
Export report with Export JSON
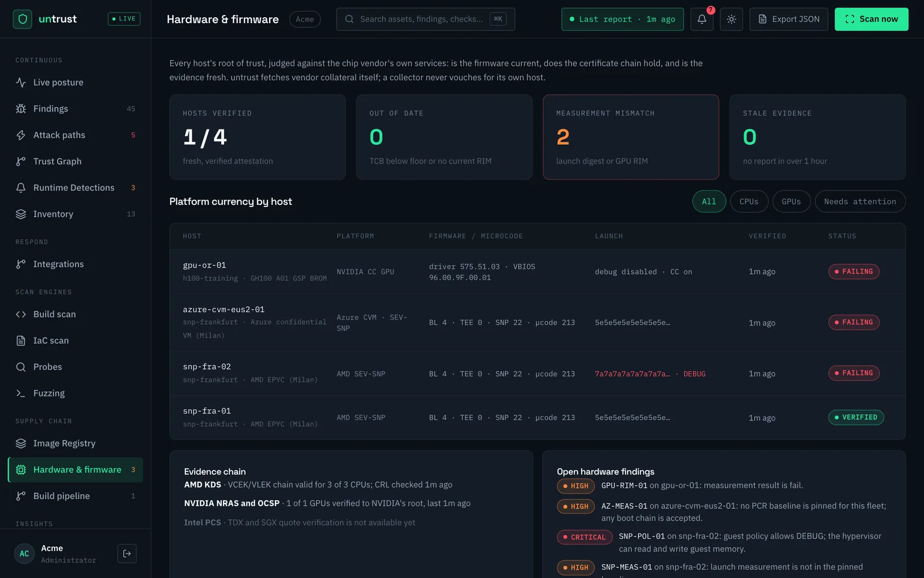coord(788,19)
